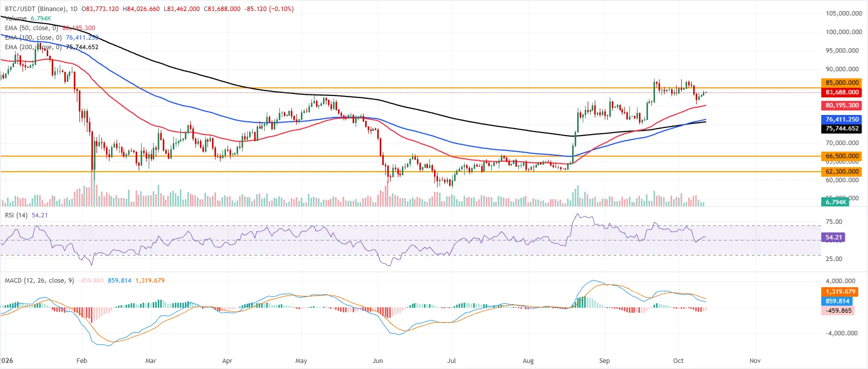Image resolution: width=868 pixels, height=369 pixels.
Task: Click the 90,000.000 price axis label
Action: (x=842, y=69)
